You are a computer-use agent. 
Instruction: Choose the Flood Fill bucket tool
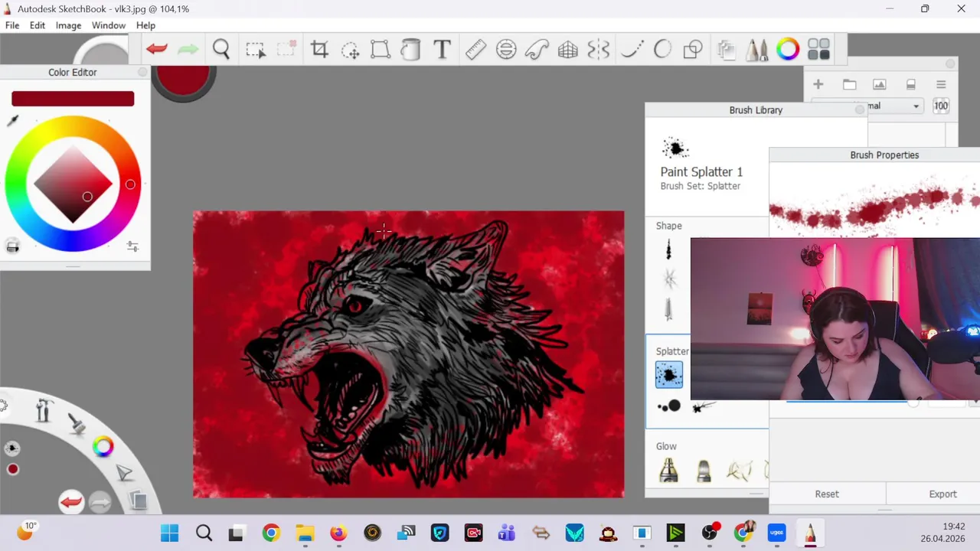coord(411,50)
